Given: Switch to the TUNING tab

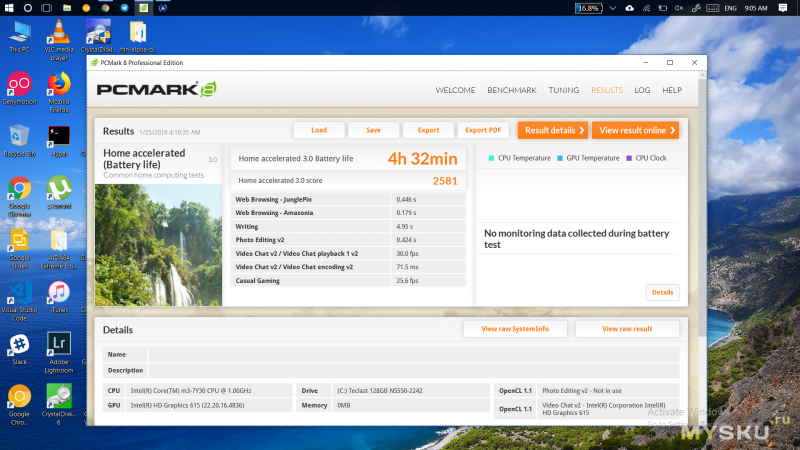Looking at the screenshot, I should (564, 90).
